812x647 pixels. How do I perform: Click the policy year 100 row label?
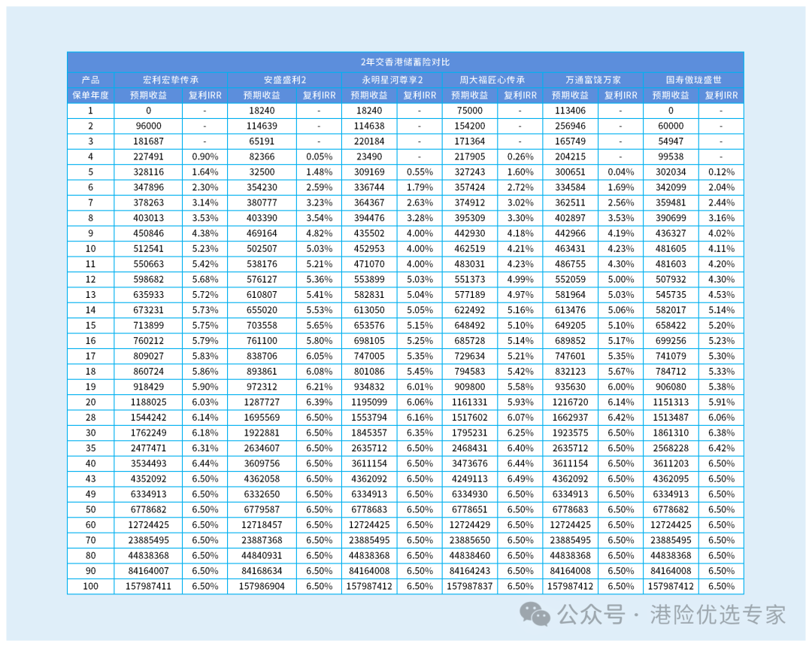91,586
